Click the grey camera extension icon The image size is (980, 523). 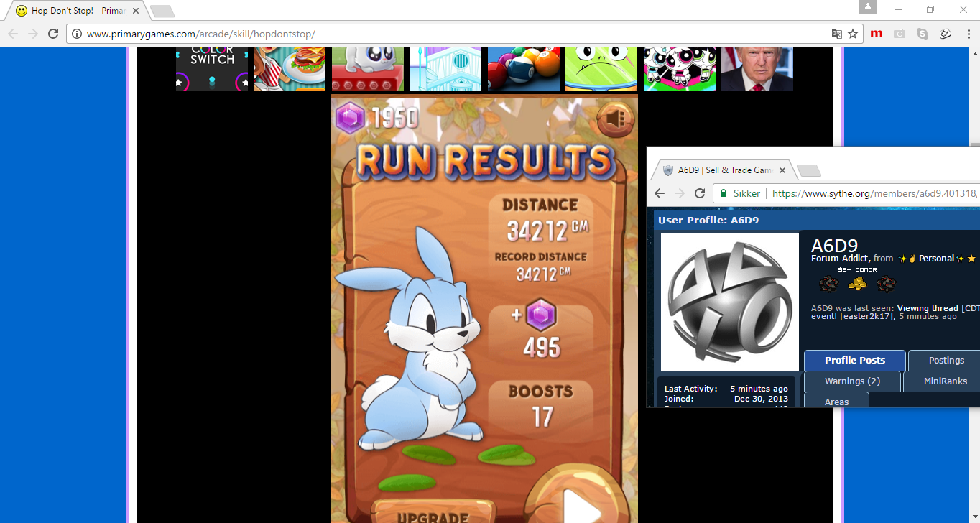point(900,34)
